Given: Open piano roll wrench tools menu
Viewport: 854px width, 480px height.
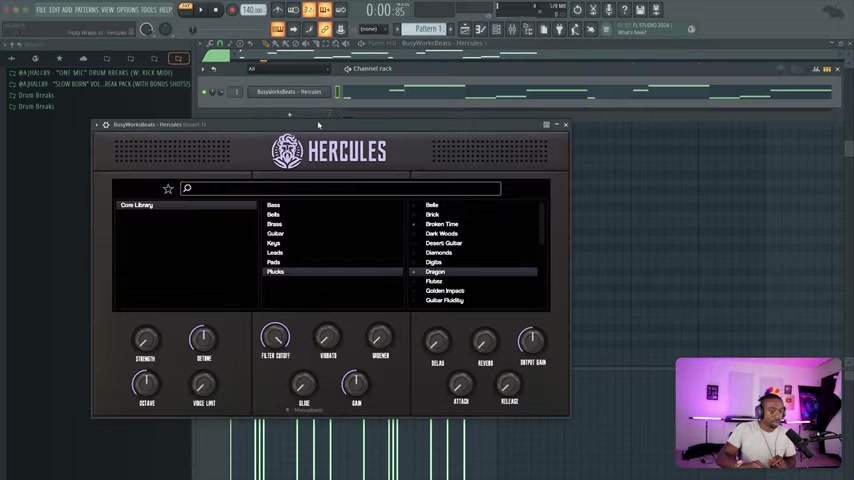Looking at the screenshot, I should coord(210,44).
